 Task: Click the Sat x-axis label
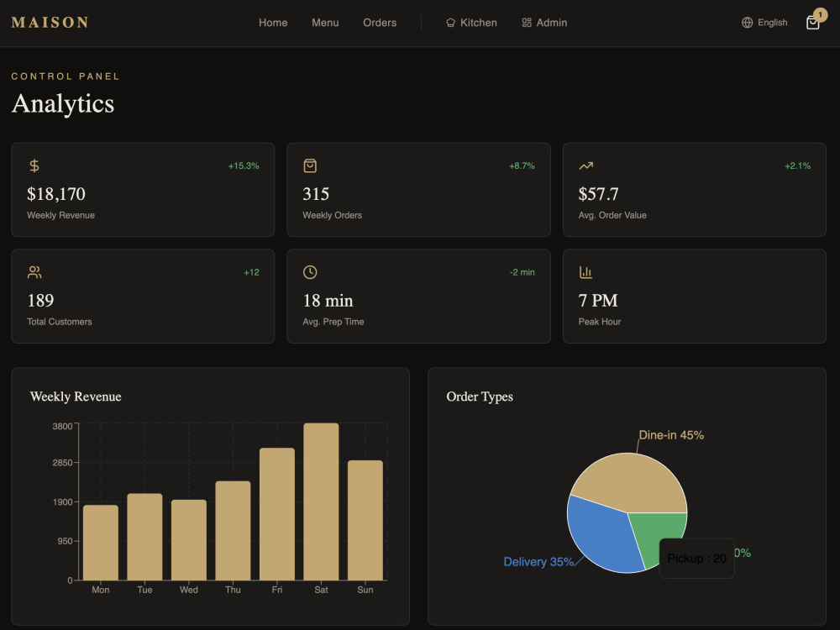click(x=321, y=590)
